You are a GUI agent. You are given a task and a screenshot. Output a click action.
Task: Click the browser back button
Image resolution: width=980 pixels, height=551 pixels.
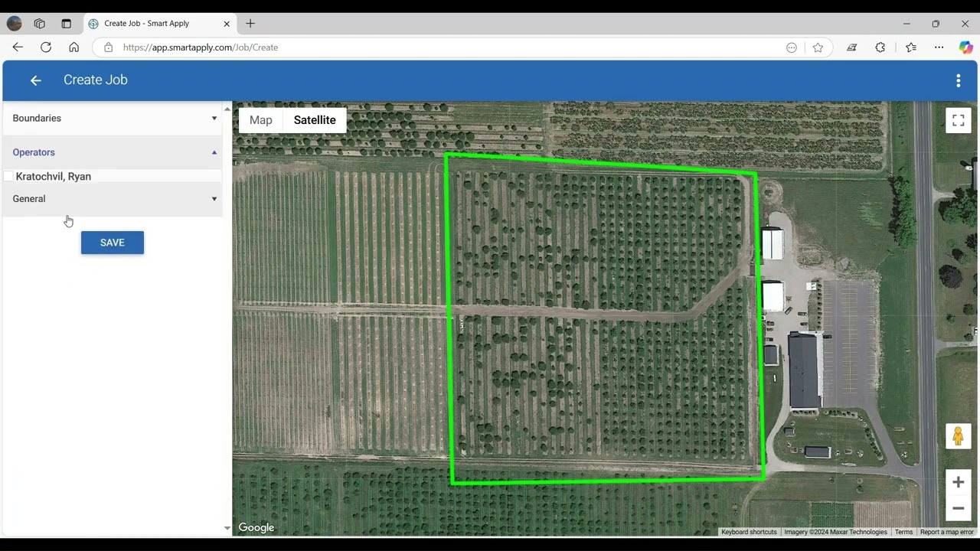pos(18,47)
